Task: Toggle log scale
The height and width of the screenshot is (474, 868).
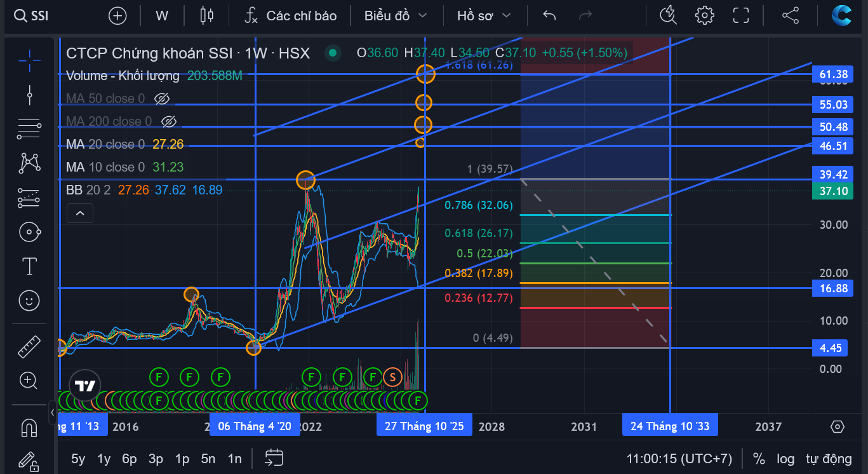Action: (x=785, y=459)
